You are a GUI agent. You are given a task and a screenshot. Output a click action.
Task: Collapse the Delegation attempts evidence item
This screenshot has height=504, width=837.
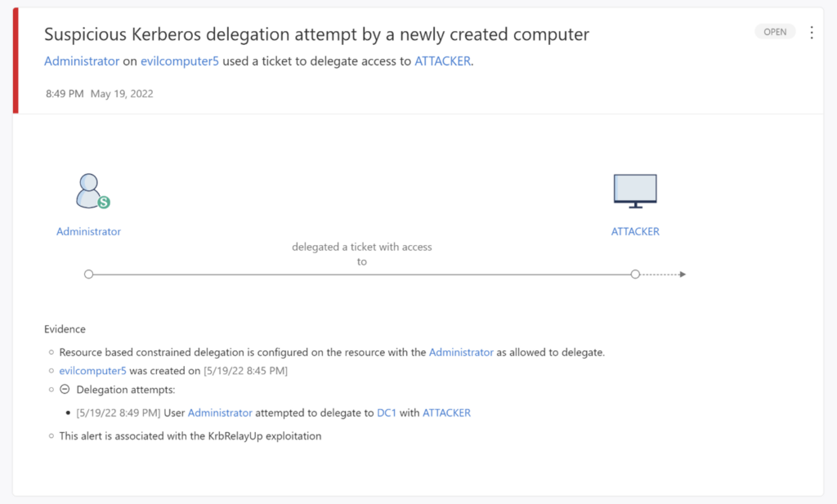(65, 390)
